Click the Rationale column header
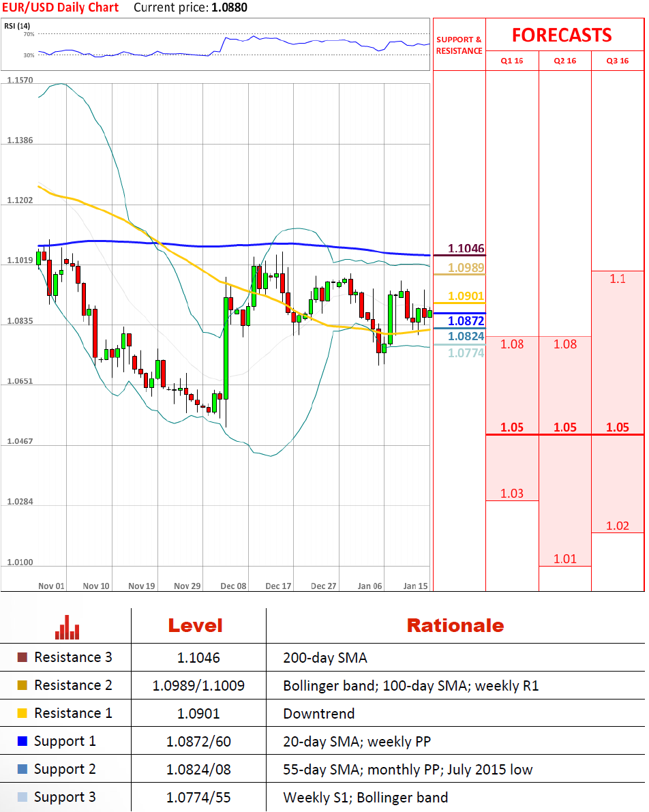649x812 pixels. [x=455, y=626]
